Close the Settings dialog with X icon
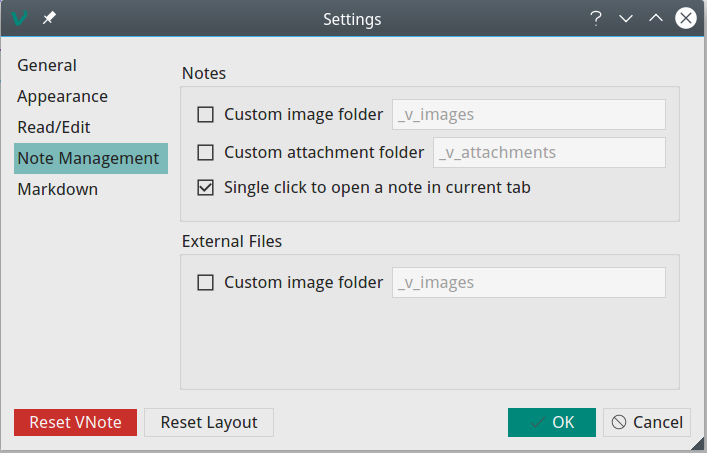Image resolution: width=707 pixels, height=453 pixels. pyautogui.click(x=685, y=18)
